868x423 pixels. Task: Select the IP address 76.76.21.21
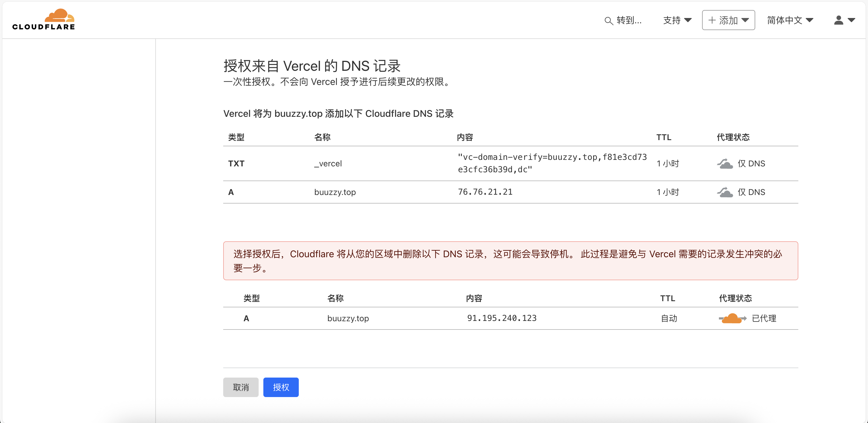pos(485,192)
